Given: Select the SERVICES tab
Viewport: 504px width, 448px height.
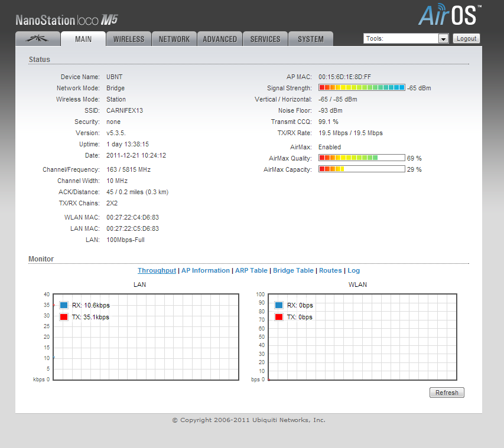Looking at the screenshot, I should 265,39.
